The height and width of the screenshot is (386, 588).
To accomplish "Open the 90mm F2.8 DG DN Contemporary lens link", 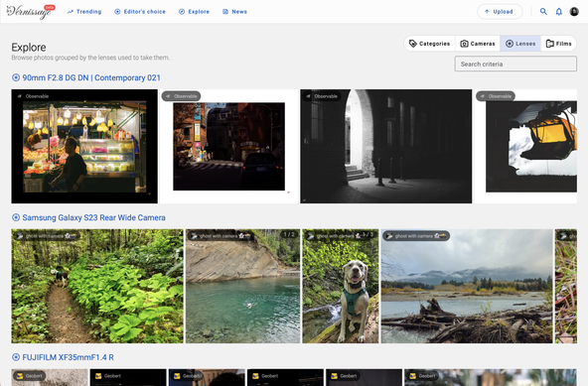I will click(x=91, y=77).
